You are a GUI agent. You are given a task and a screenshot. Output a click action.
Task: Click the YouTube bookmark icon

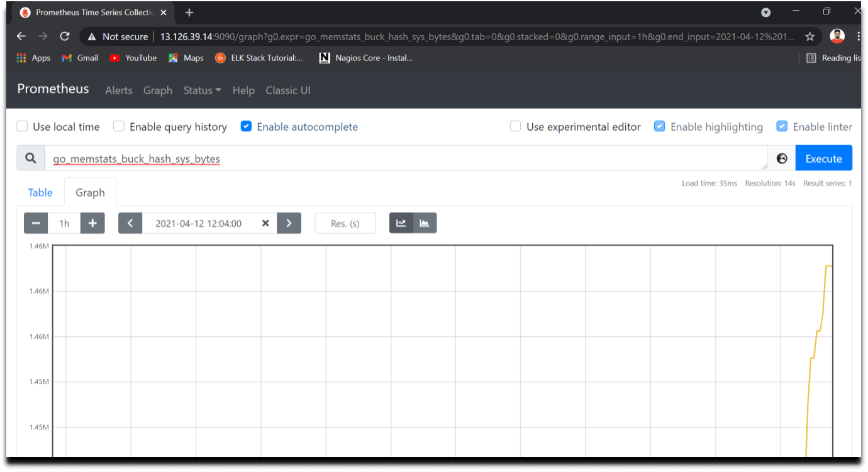[x=114, y=58]
